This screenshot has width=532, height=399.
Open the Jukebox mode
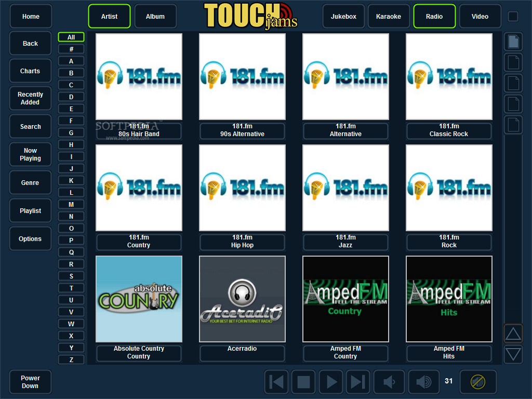(343, 16)
